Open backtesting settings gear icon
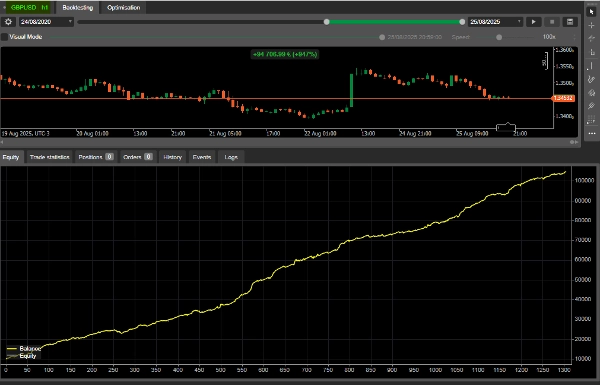Image resolution: width=600 pixels, height=385 pixels. [8, 22]
